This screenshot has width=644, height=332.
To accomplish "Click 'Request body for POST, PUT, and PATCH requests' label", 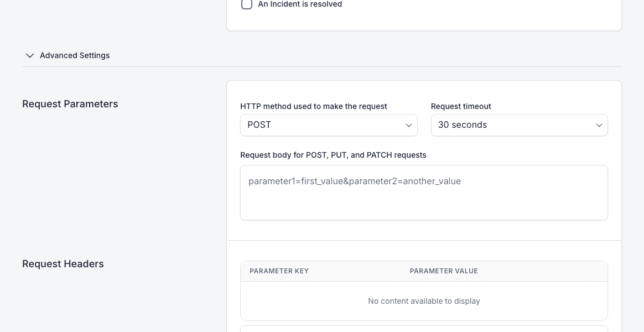I will pyautogui.click(x=333, y=155).
